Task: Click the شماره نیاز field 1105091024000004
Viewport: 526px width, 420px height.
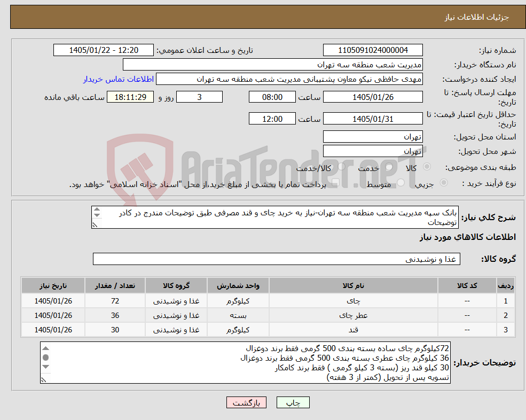Action: tap(373, 50)
